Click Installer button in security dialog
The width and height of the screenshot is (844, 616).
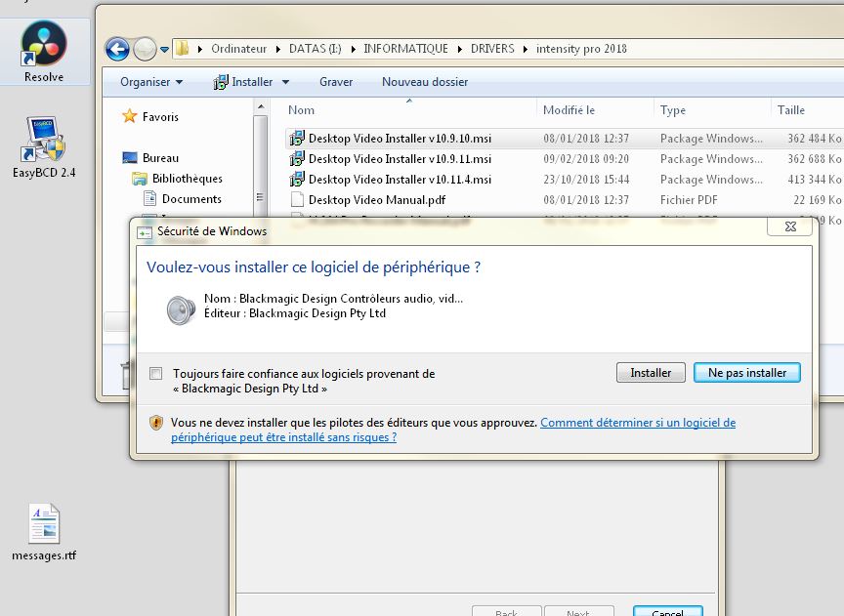(651, 372)
